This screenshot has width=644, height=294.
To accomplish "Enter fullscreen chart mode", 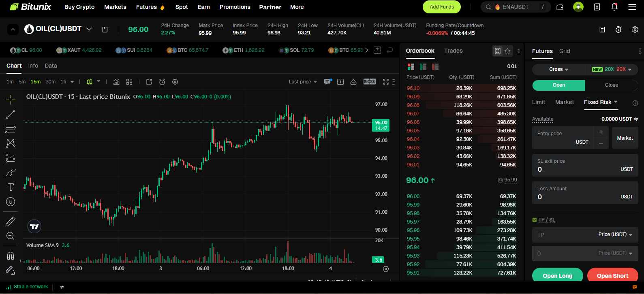I will coord(386,82).
